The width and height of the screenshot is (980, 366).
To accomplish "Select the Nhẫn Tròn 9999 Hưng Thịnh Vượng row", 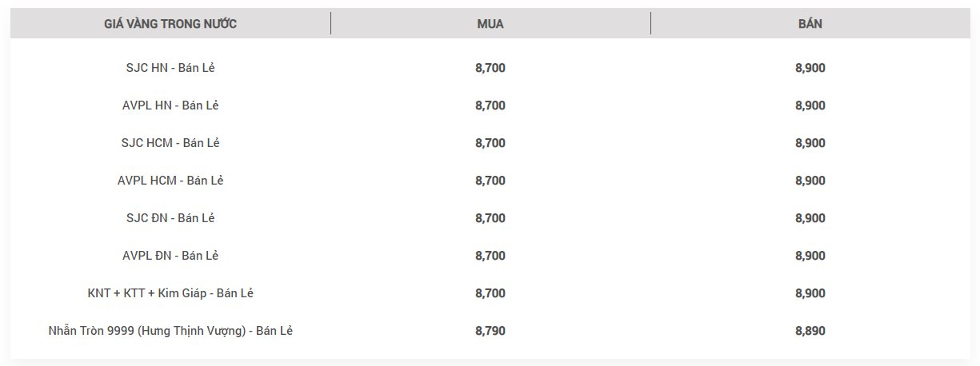I will 490,331.
